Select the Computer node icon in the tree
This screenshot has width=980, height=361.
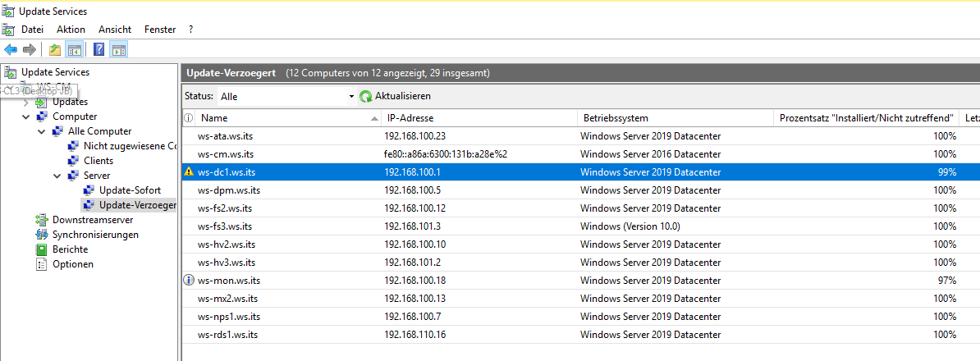pyautogui.click(x=41, y=117)
